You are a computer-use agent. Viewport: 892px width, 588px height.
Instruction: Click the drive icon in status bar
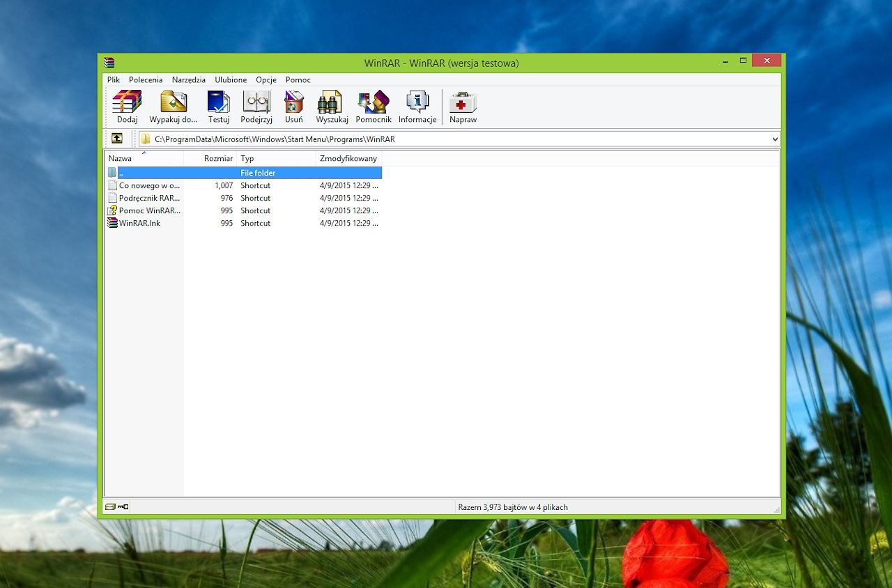[x=110, y=506]
